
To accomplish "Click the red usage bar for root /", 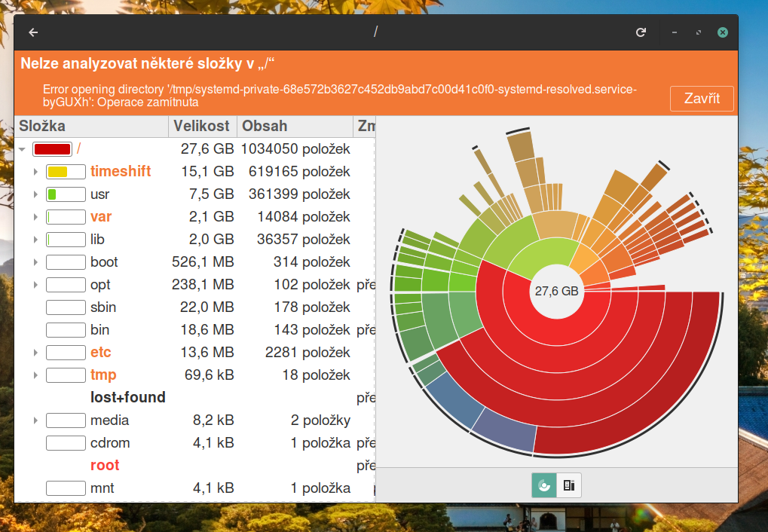I will point(52,149).
